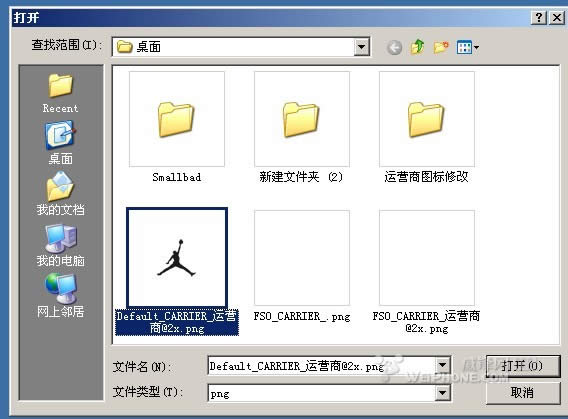Open 我的文档 in the sidebar
Viewport: 568px width, 419px height.
60,194
